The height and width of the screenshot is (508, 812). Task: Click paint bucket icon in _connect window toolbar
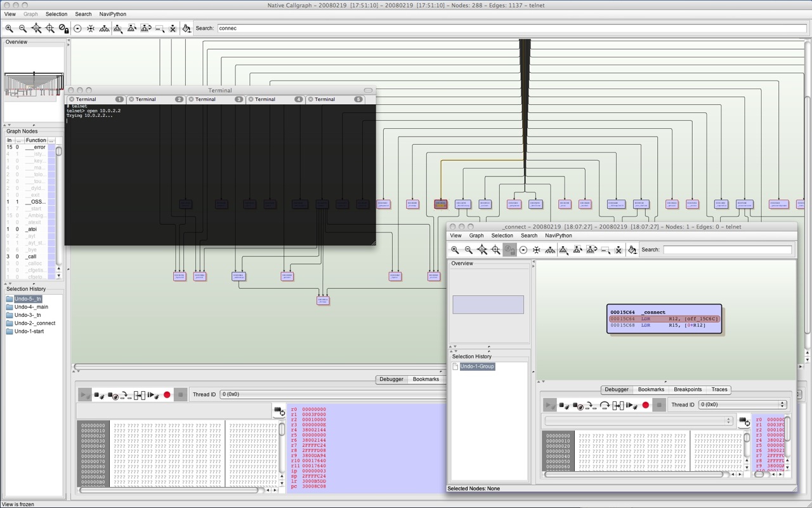[x=632, y=250]
